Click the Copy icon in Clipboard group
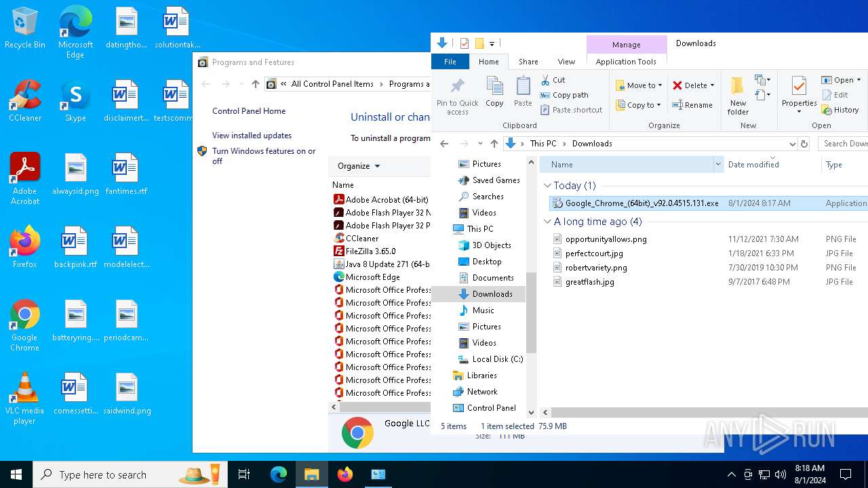Viewport: 868px width, 488px height. click(x=494, y=92)
